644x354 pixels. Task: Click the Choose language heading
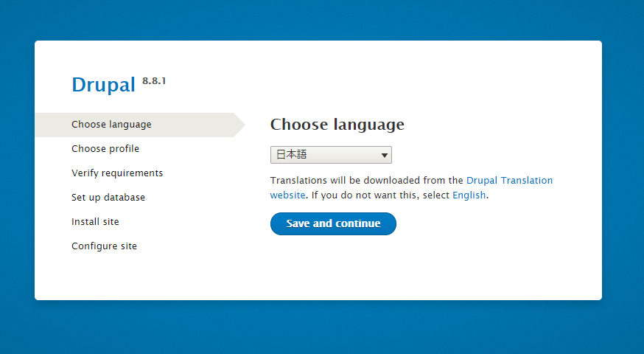(x=337, y=125)
